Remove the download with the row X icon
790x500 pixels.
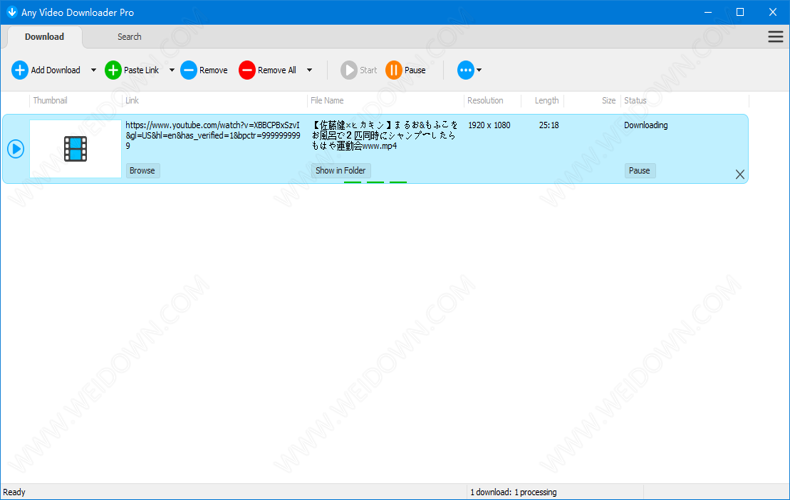(x=740, y=174)
